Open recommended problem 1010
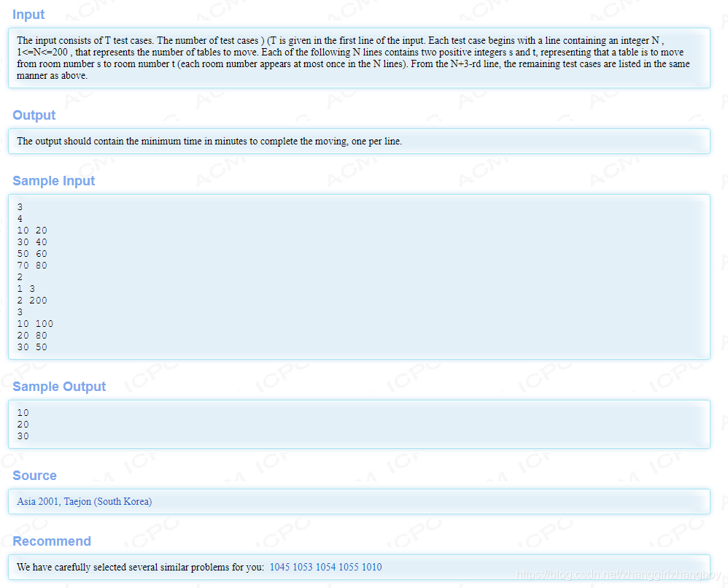The width and height of the screenshot is (728, 588). pos(372,567)
